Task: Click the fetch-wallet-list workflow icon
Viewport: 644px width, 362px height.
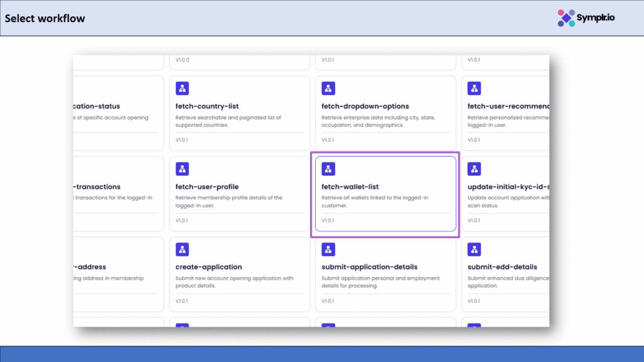Action: tap(328, 169)
